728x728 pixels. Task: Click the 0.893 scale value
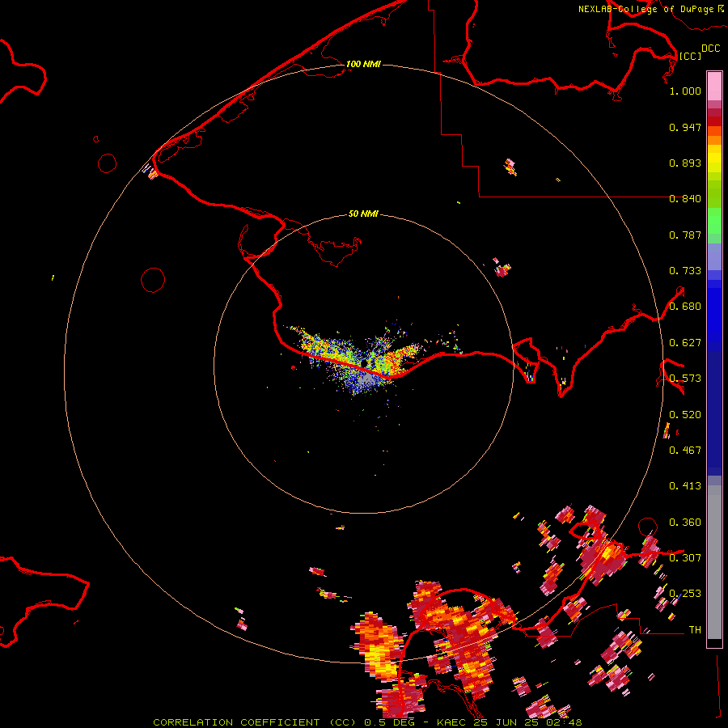(685, 163)
